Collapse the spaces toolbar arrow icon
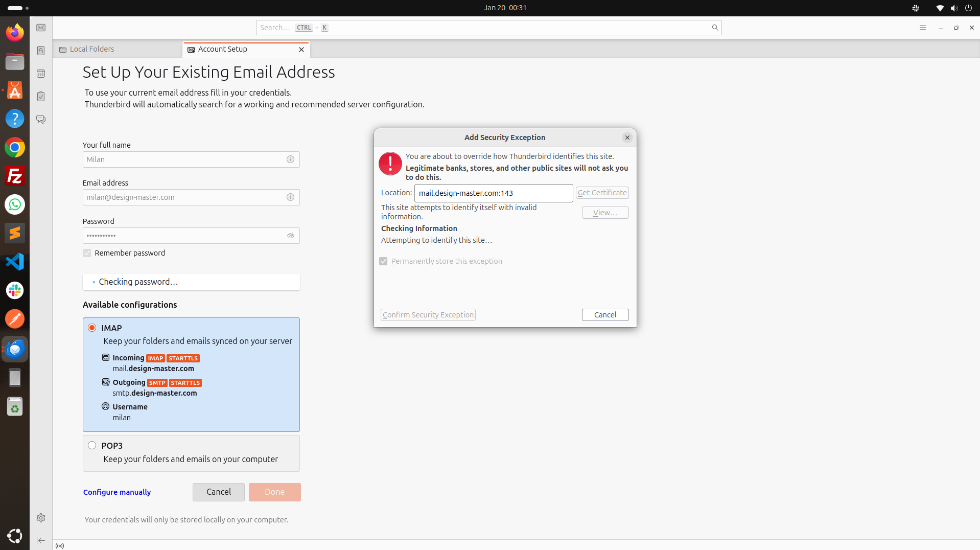The height and width of the screenshot is (550, 980). (41, 540)
